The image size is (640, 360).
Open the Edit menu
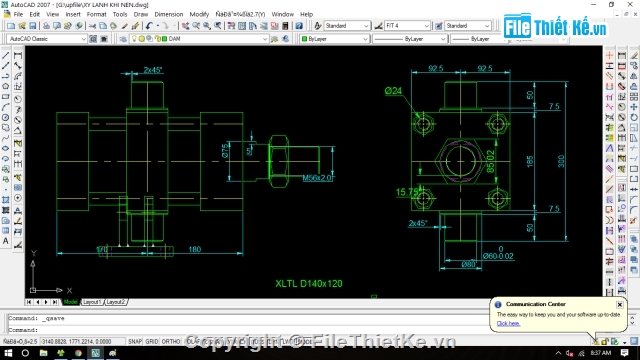click(x=34, y=14)
